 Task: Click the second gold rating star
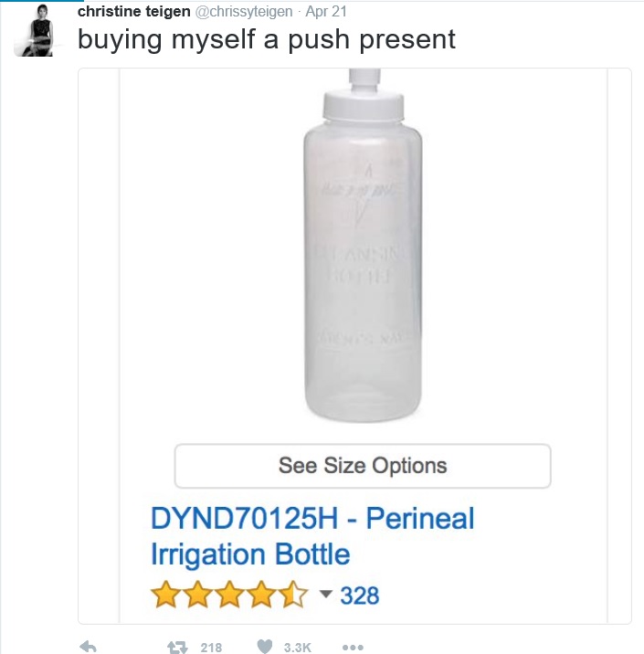(198, 596)
